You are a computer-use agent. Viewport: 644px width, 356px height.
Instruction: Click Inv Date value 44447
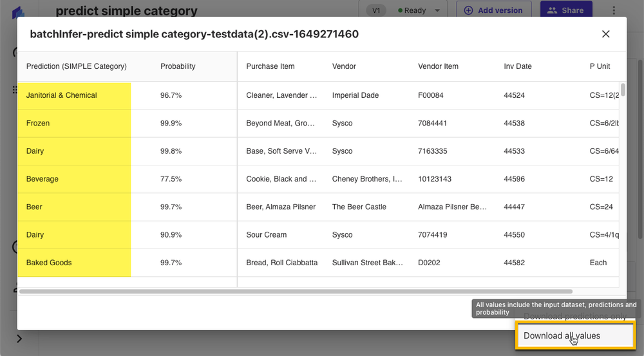coord(514,207)
